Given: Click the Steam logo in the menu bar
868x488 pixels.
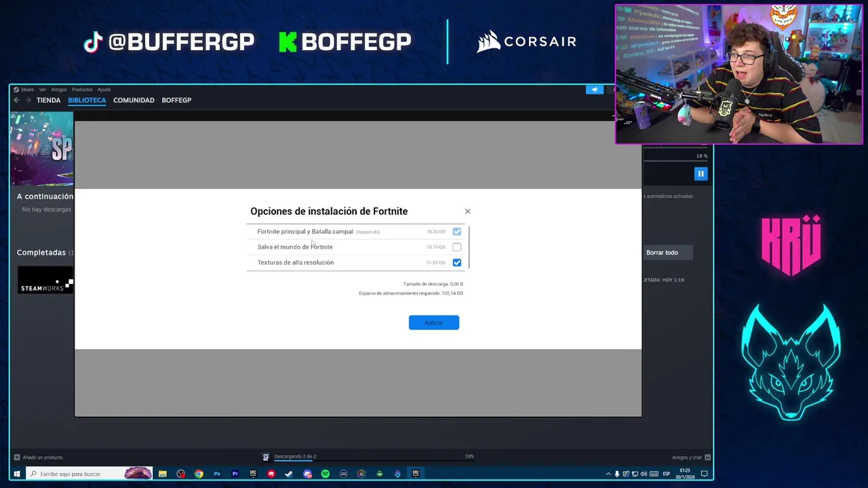Looking at the screenshot, I should (16, 89).
